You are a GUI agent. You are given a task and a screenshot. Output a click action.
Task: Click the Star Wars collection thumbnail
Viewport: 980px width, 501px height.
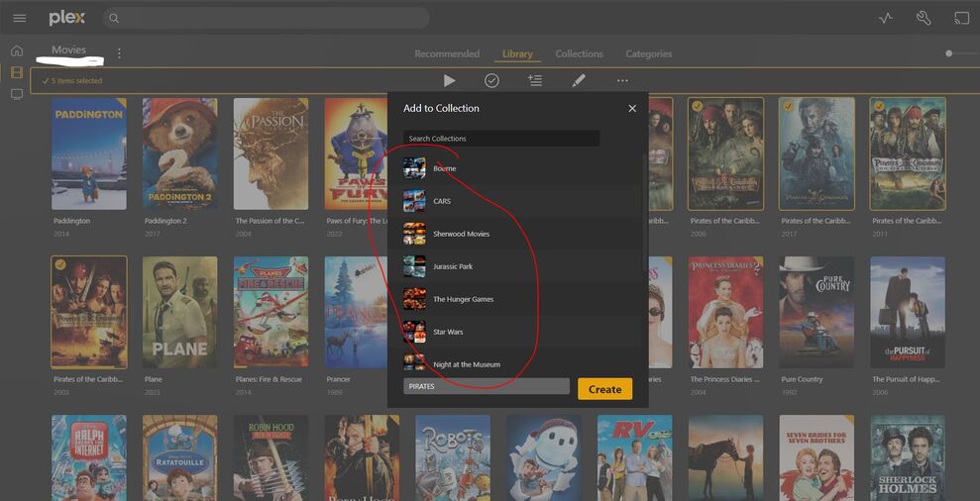click(414, 332)
